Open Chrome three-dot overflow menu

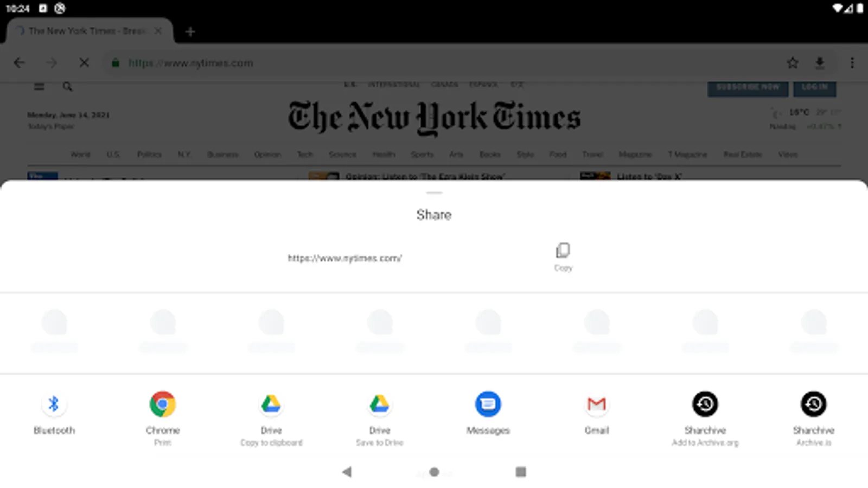pos(852,63)
